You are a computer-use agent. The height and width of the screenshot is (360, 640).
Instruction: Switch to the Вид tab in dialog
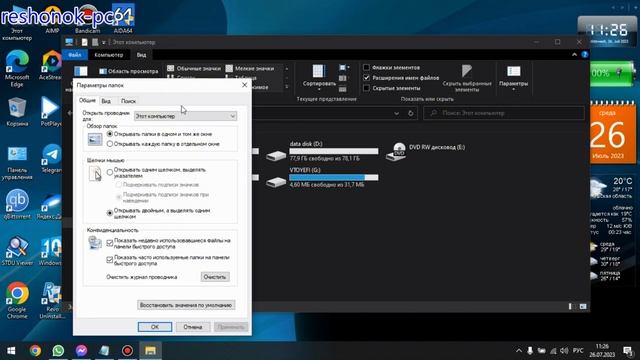coord(106,101)
